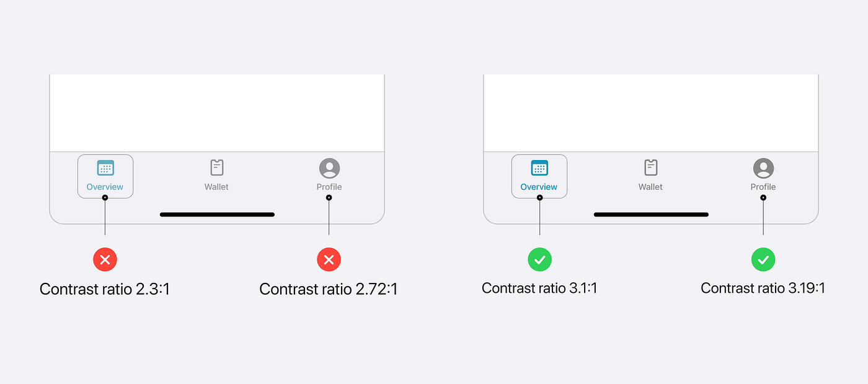Click the red X badge above ratio 2.3:1

[105, 259]
